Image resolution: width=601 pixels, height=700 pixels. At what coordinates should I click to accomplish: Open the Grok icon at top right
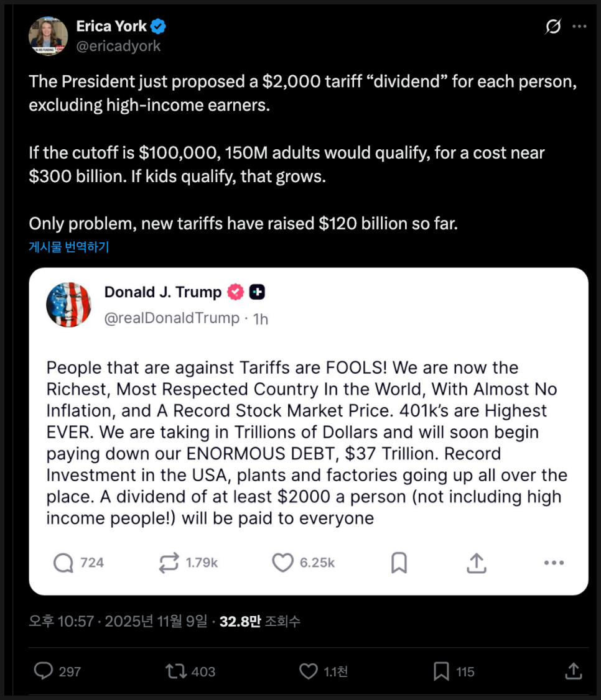[x=552, y=27]
